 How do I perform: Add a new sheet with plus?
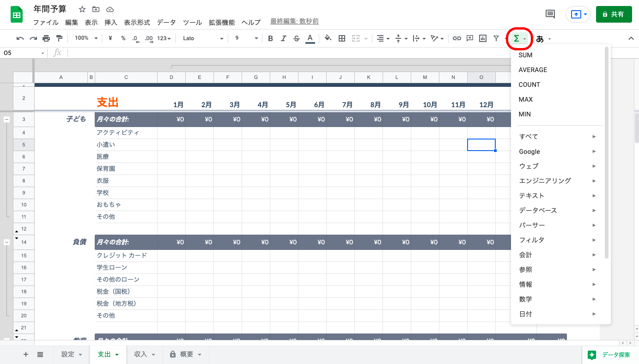click(26, 354)
